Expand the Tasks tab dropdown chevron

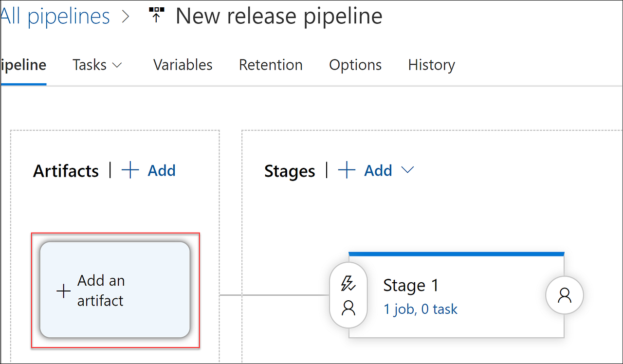click(117, 65)
